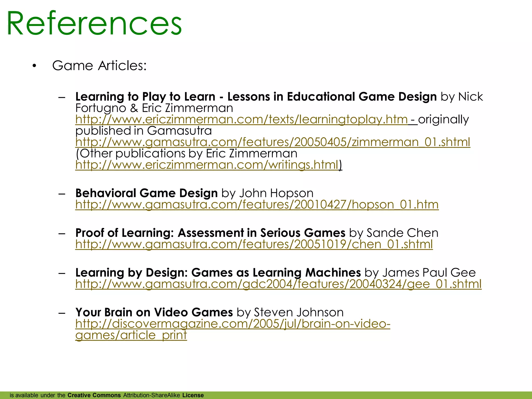Open the ericzimmerman.com learningtoplay.htm link
Viewport: 532px width, 399px height.
coord(242,119)
